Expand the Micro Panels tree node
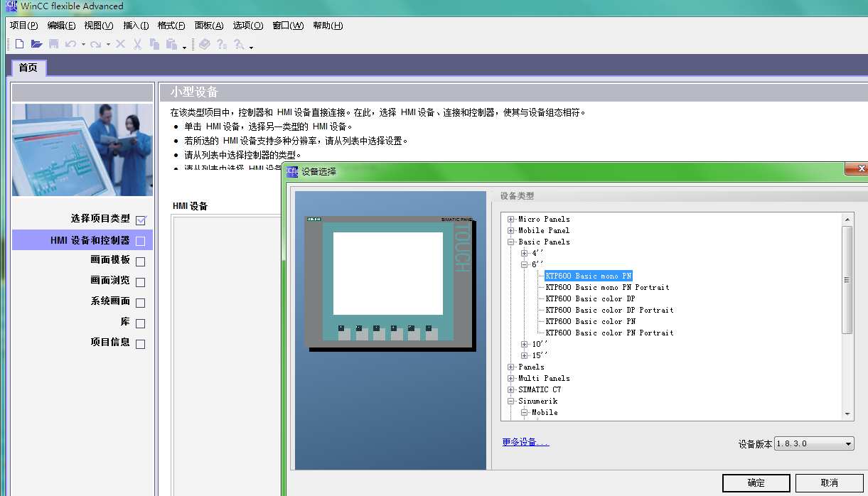Image resolution: width=868 pixels, height=496 pixels. [x=510, y=219]
